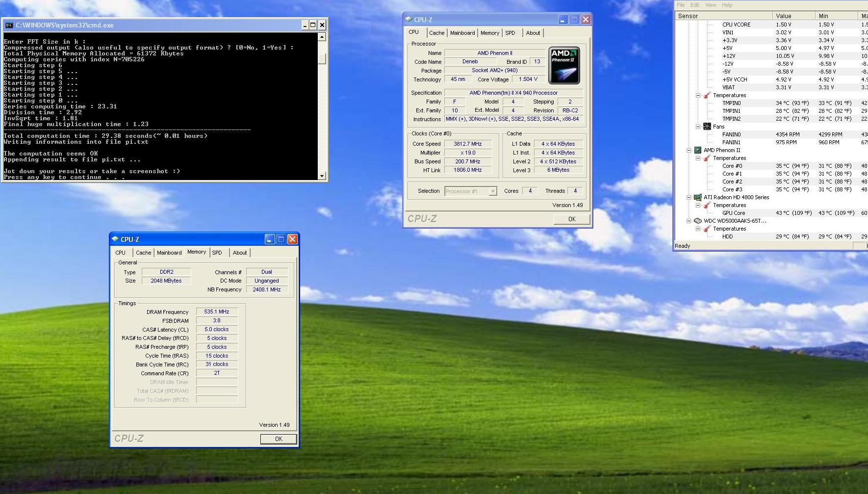Click the cmd.exe title bar icon
The height and width of the screenshot is (494, 868).
(9, 25)
